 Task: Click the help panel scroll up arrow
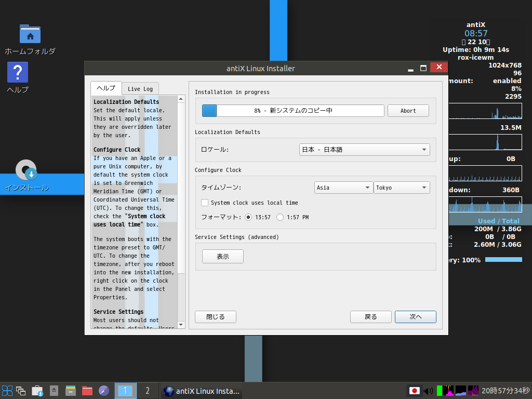tap(181, 99)
